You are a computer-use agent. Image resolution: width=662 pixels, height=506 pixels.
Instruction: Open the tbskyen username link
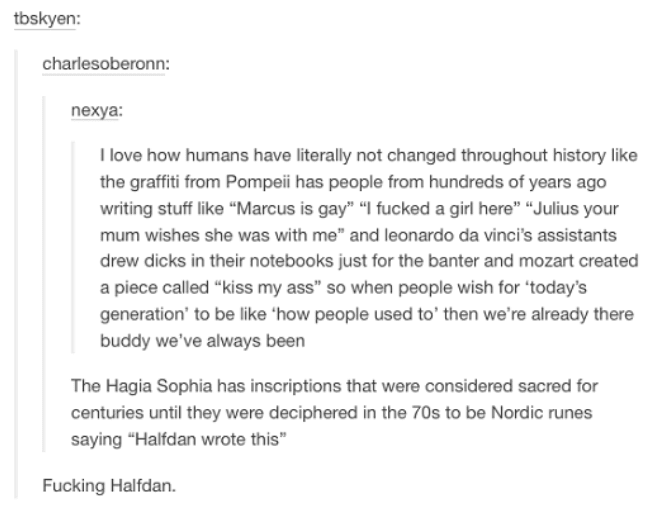[x=45, y=19]
